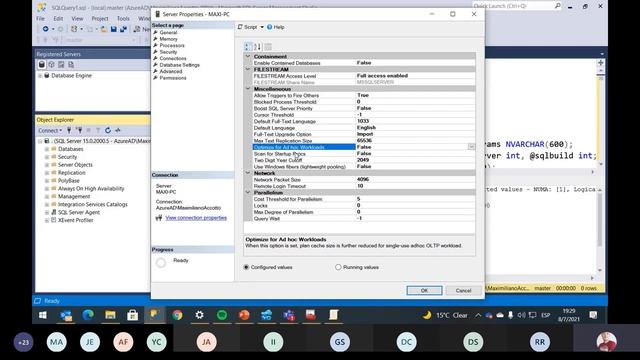The height and width of the screenshot is (360, 640).
Task: Open File Explorer from taskbar
Action: (x=110, y=315)
